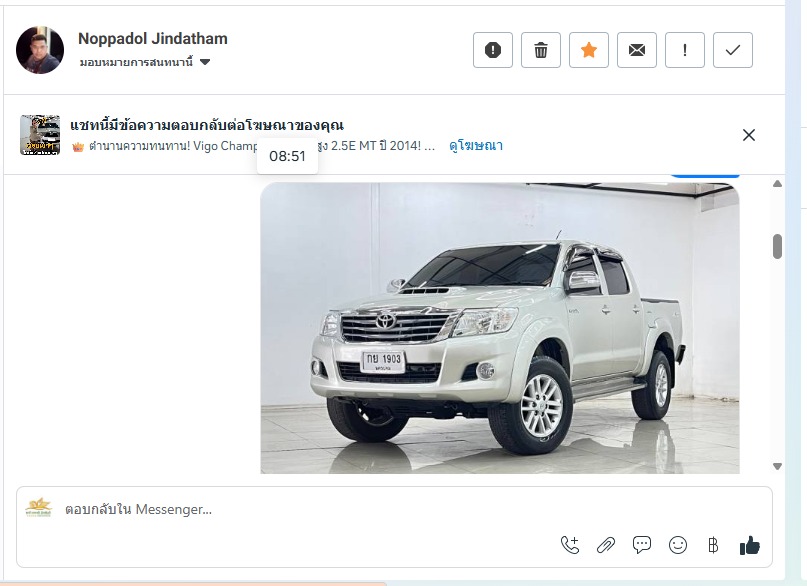Delete conversation using the trash icon
Viewport: 807px width, 586px height.
pos(540,50)
